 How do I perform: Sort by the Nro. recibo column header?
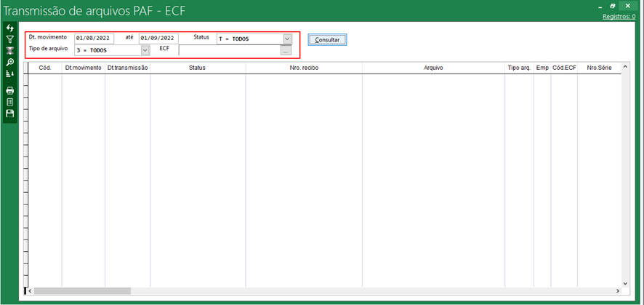click(x=303, y=68)
